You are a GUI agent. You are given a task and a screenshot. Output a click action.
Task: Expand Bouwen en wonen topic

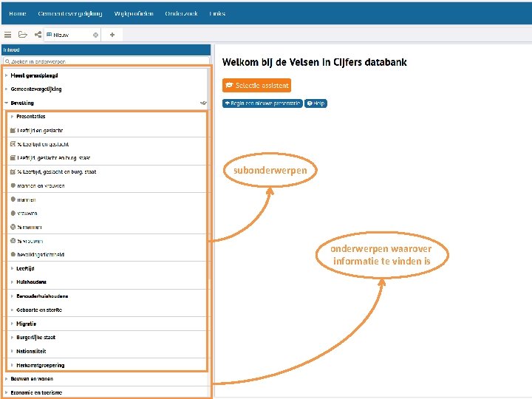6,378
